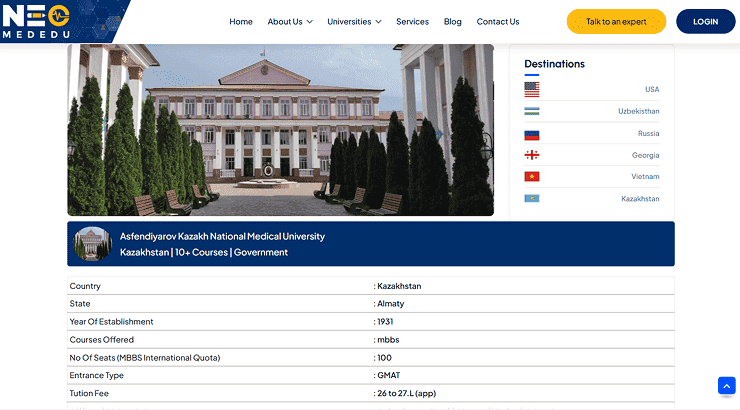The image size is (740, 410).
Task: Click the Talk to an expert button
Action: coord(616,21)
